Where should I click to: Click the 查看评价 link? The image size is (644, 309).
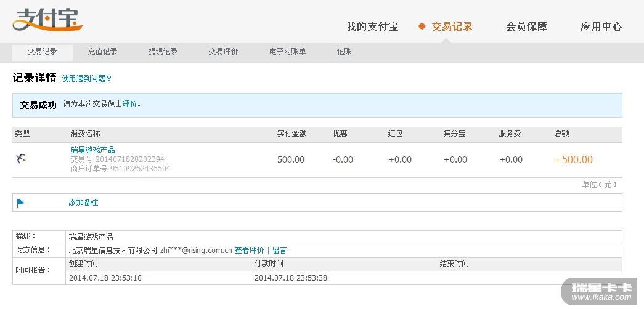click(249, 251)
